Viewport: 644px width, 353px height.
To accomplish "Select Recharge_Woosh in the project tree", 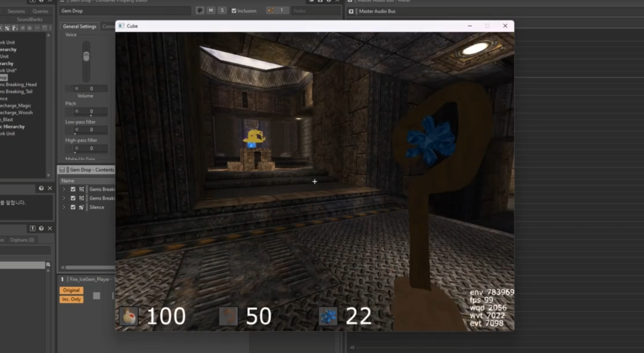I will [16, 113].
